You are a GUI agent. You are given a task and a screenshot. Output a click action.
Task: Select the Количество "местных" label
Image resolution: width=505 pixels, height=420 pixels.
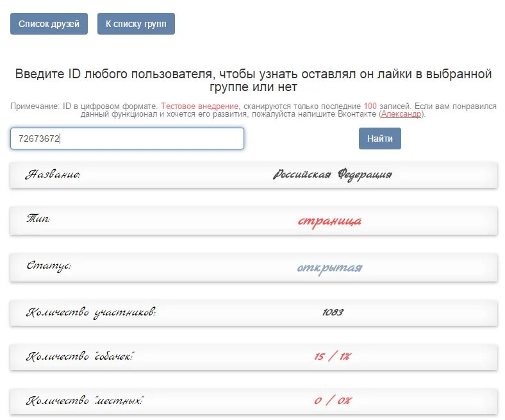point(85,401)
